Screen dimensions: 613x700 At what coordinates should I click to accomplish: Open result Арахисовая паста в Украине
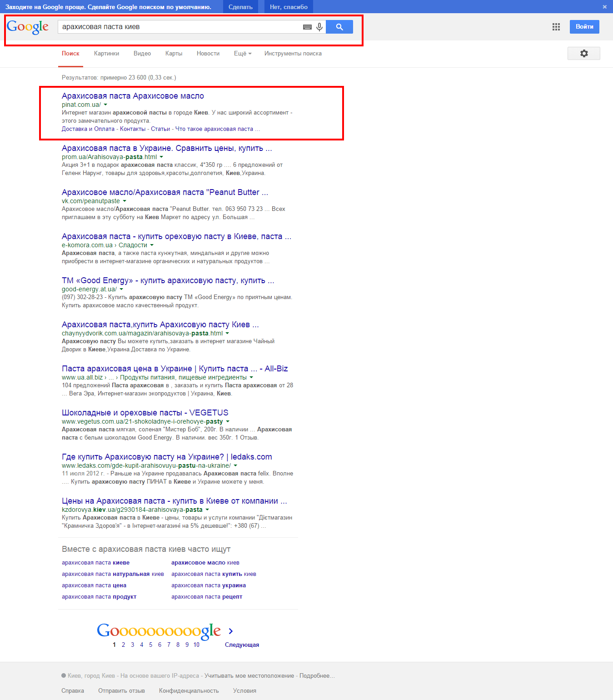click(167, 148)
